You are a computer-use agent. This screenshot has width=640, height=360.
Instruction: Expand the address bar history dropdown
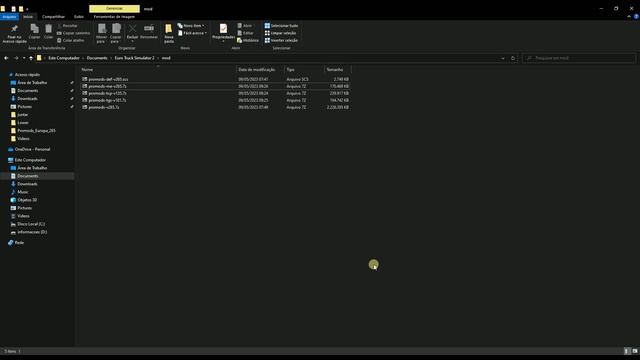tap(503, 58)
